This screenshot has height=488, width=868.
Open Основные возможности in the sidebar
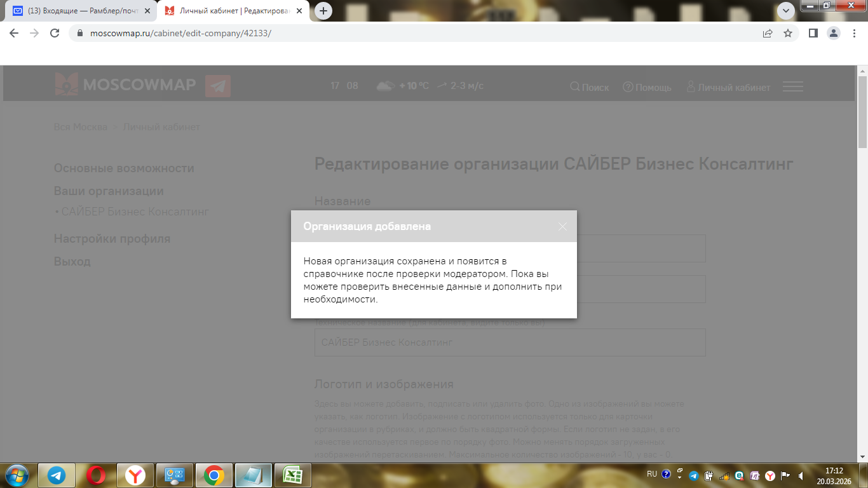coord(124,168)
